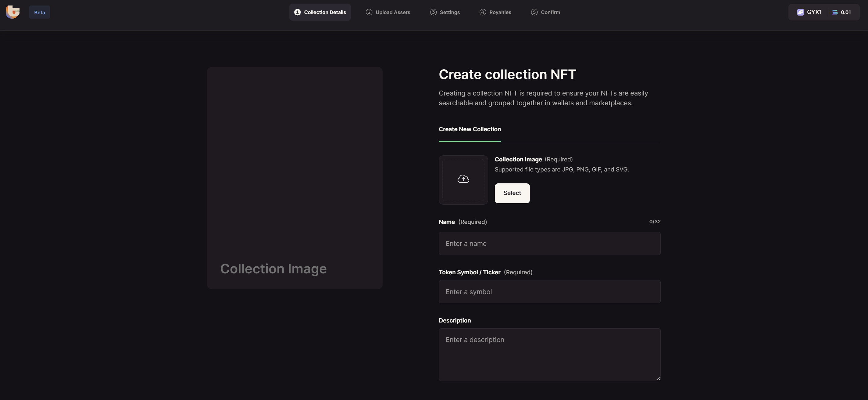Click the step 5 circle icon
Screen dimensions: 868x400
[534, 12]
